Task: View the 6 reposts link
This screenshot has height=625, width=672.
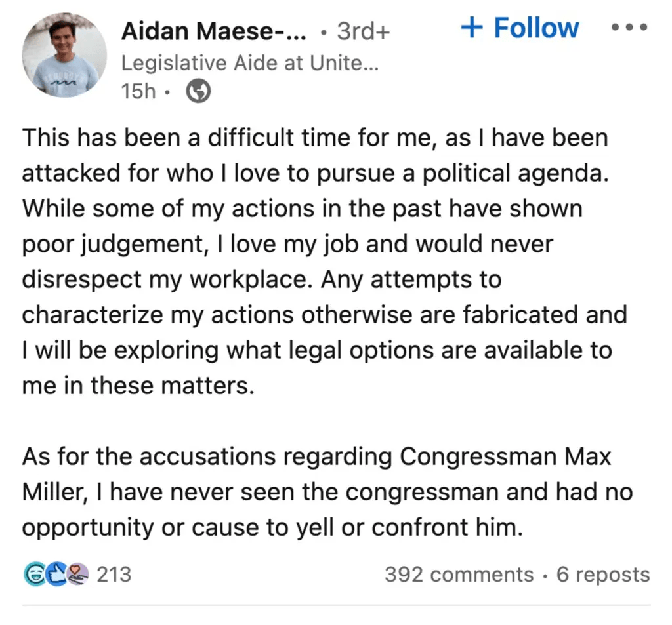Action: click(x=603, y=575)
